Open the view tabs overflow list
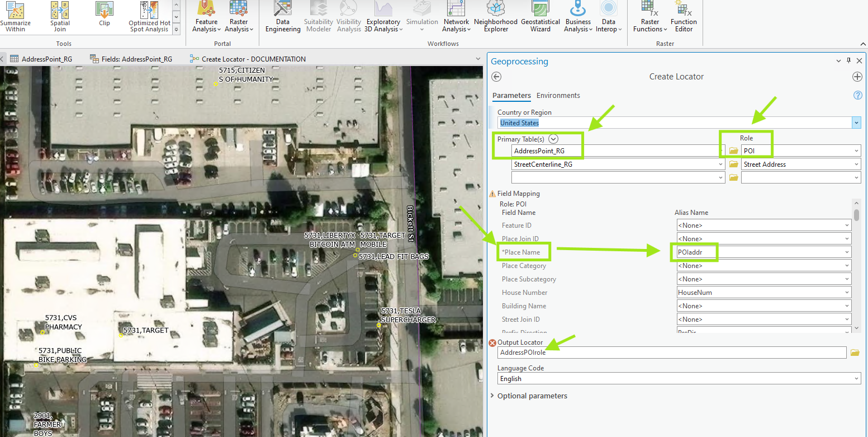The width and height of the screenshot is (868, 437). (478, 59)
